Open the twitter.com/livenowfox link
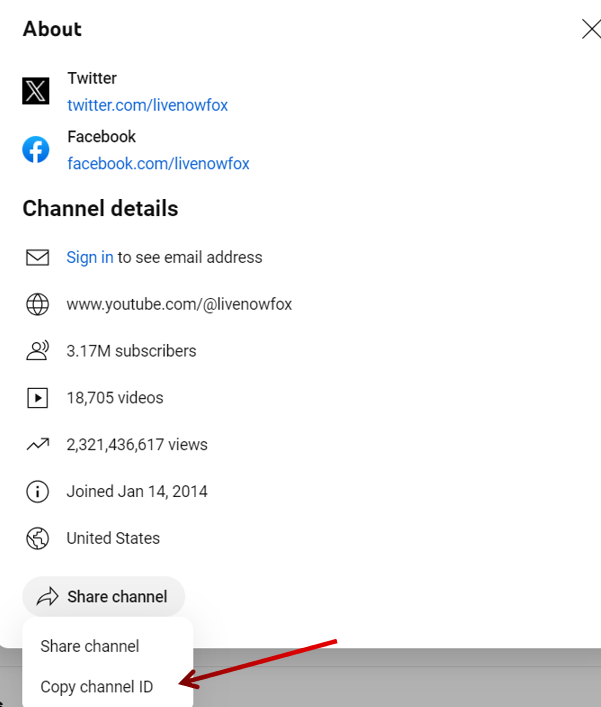 [x=147, y=105]
